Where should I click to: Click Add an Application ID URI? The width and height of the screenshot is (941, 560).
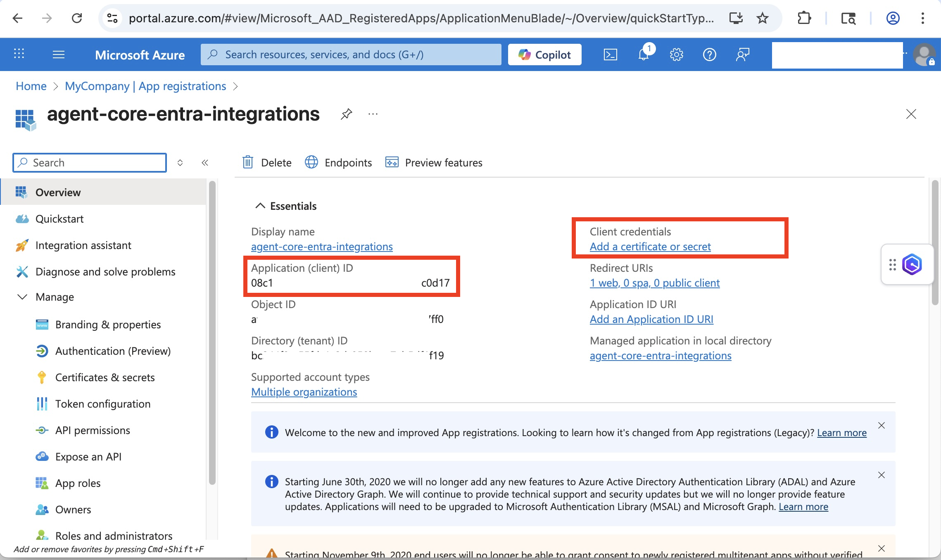(x=651, y=319)
